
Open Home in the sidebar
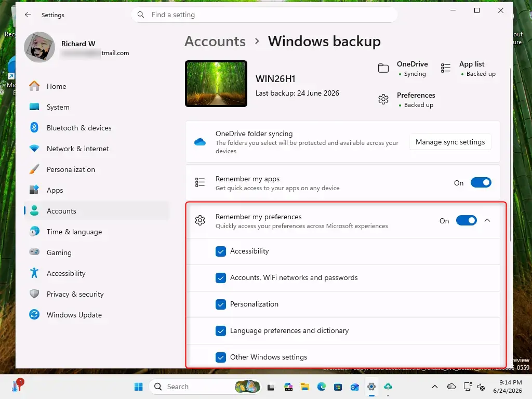click(96, 86)
